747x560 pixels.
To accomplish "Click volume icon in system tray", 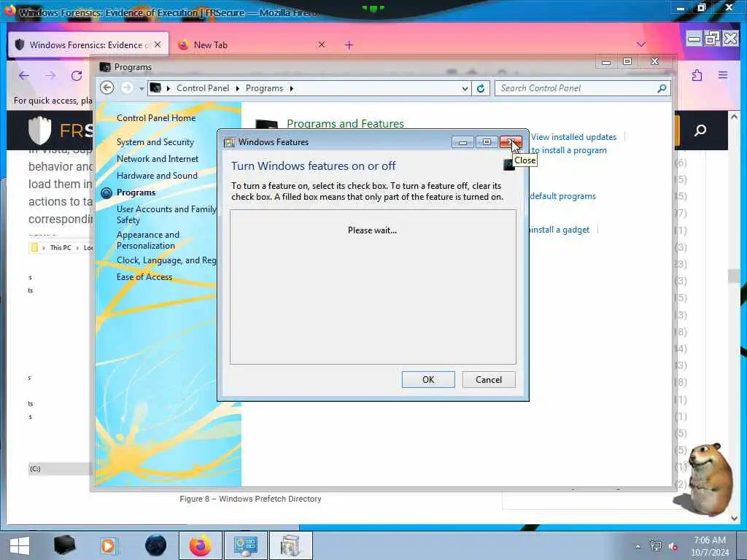I will (x=673, y=546).
